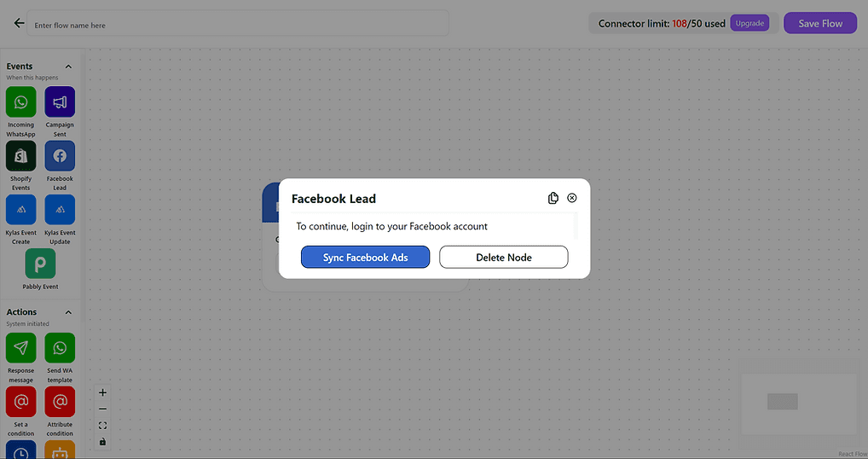Select the Attribute condition icon
This screenshot has width=868, height=459.
click(x=60, y=402)
